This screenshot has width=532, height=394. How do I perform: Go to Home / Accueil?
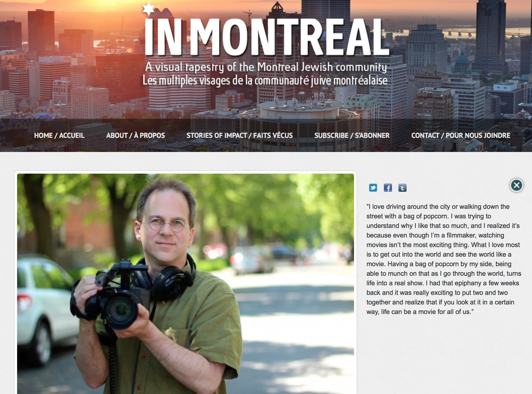(59, 135)
